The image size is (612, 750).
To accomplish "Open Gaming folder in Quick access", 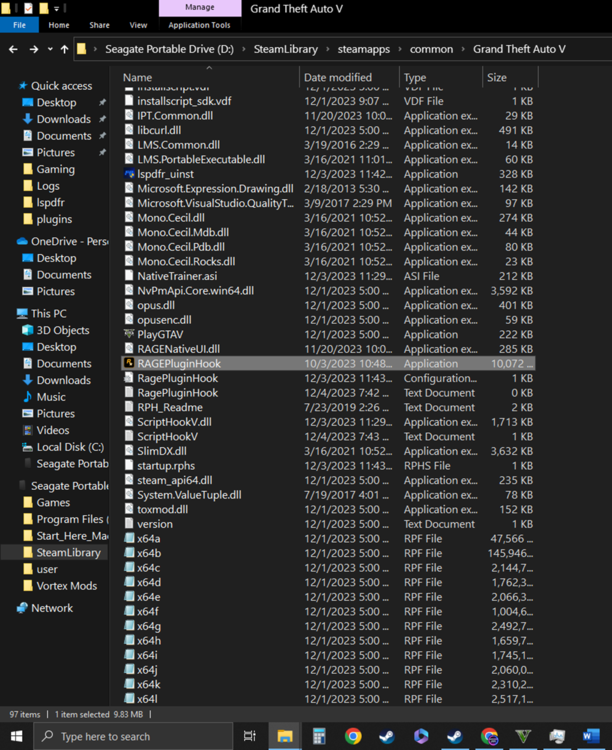I will [55, 169].
